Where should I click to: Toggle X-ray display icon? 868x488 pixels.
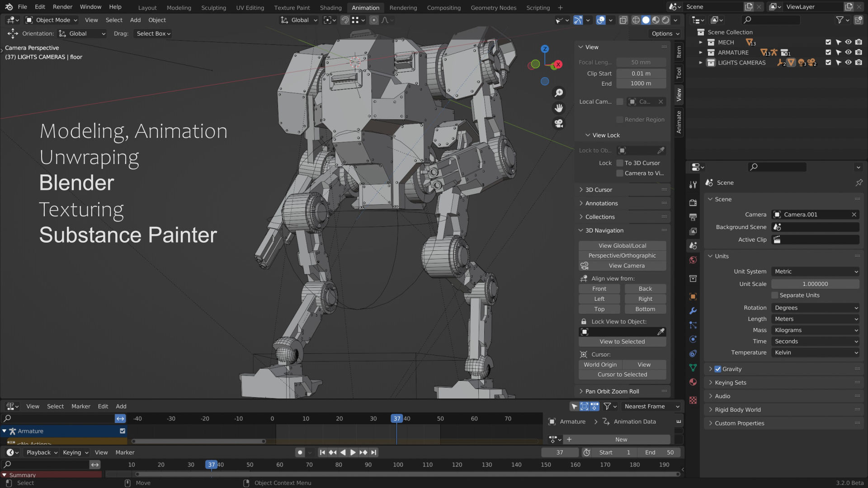point(623,20)
